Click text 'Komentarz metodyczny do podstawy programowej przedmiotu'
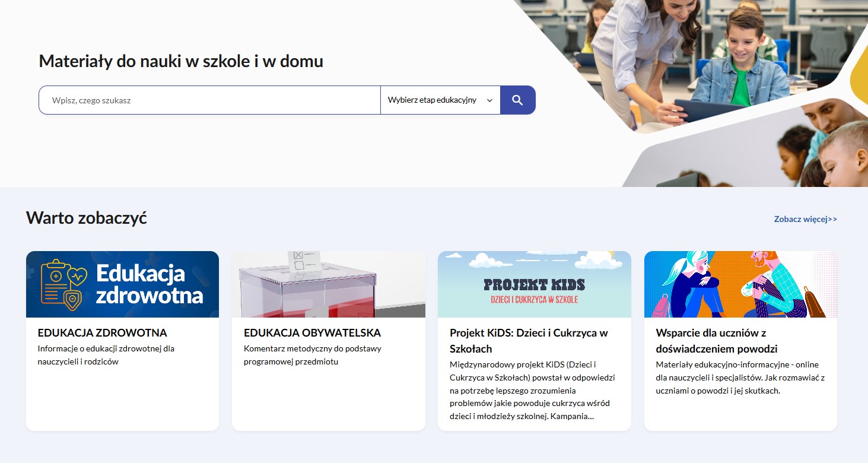Screen dimensions: 868x463 point(314,355)
